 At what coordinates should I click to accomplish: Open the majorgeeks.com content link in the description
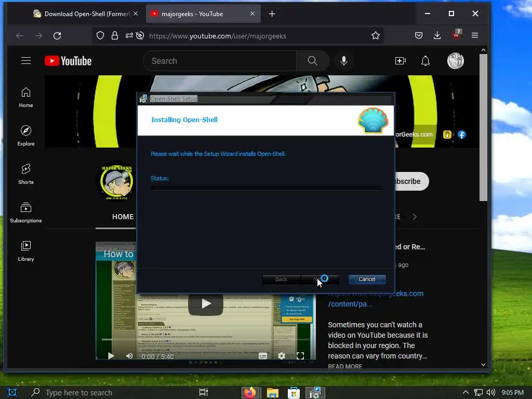point(376,299)
